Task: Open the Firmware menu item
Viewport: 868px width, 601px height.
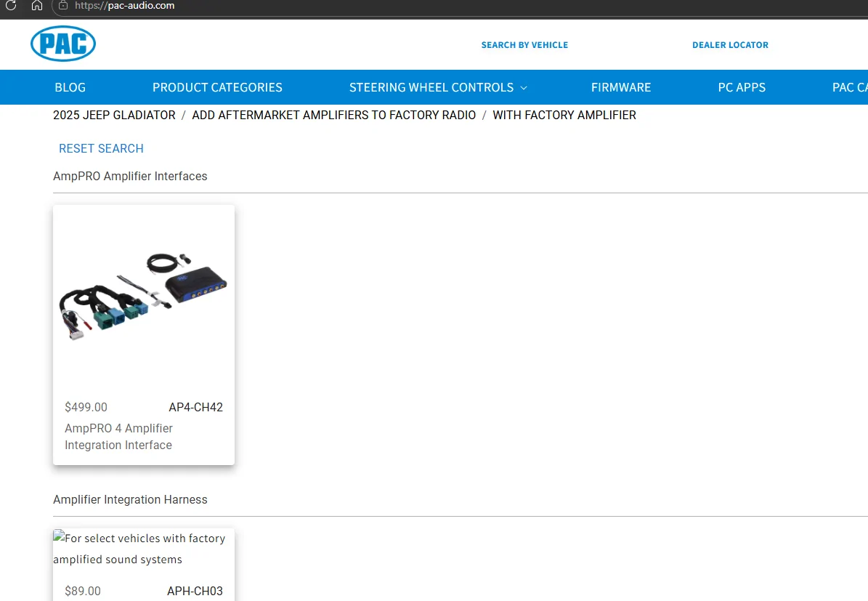Action: click(x=621, y=87)
